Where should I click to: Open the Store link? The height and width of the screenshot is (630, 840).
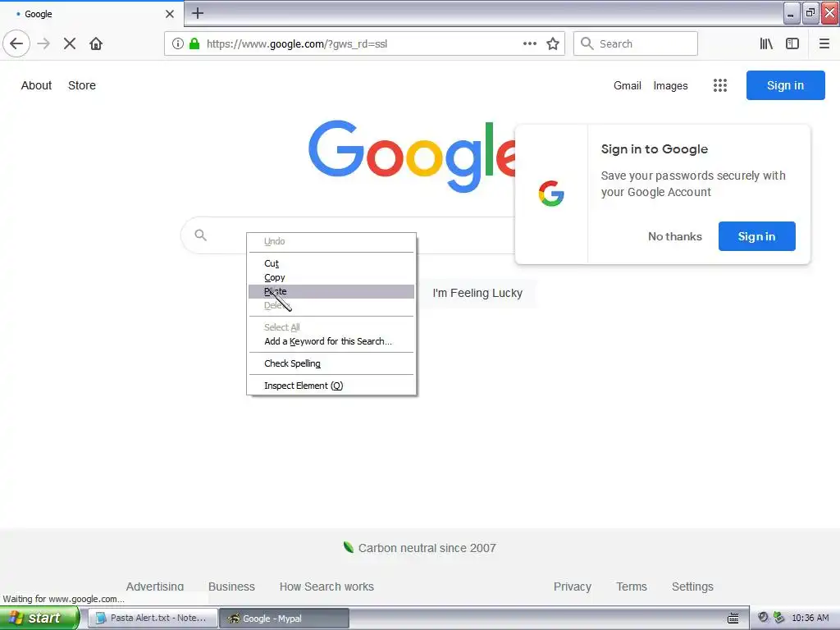click(82, 85)
